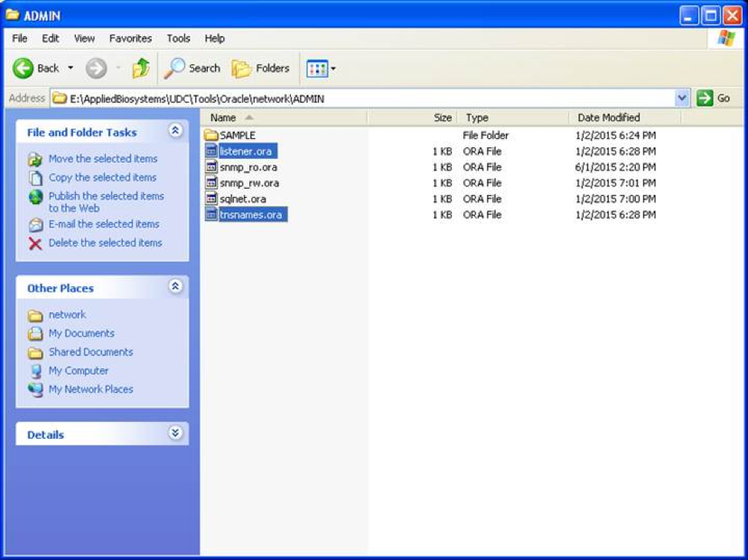This screenshot has height=560, width=748.
Task: Collapse the Other Places panel
Action: point(176,287)
